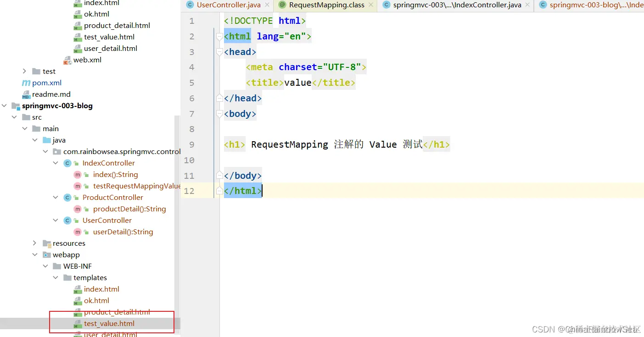Click the XML icon beside web.xml

pyautogui.click(x=67, y=60)
